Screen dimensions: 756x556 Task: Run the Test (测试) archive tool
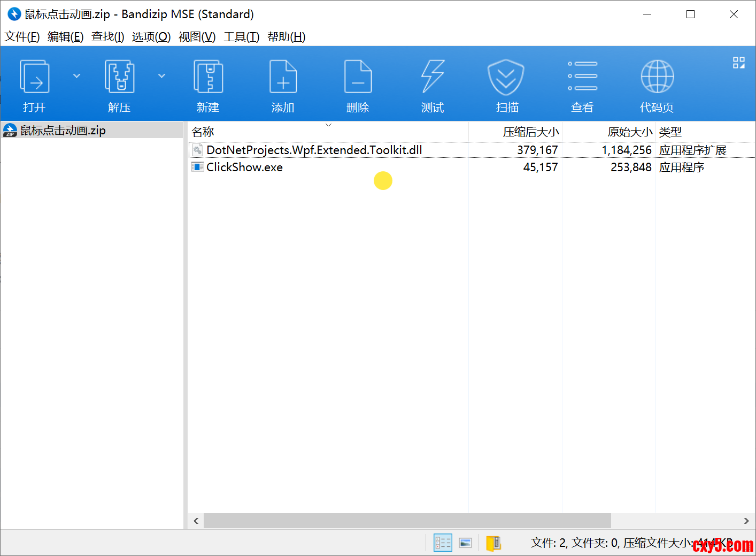point(433,78)
